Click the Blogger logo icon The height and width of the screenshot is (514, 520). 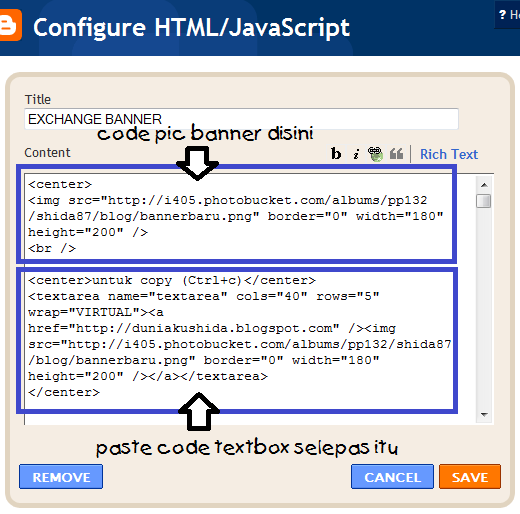[x=10, y=25]
